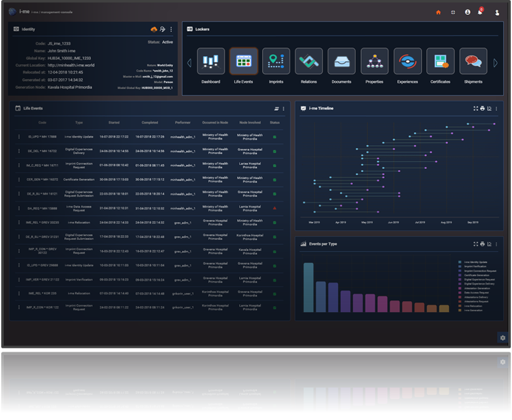Open the Dashboard locker
Viewport: 512px width, 420px height.
click(211, 62)
